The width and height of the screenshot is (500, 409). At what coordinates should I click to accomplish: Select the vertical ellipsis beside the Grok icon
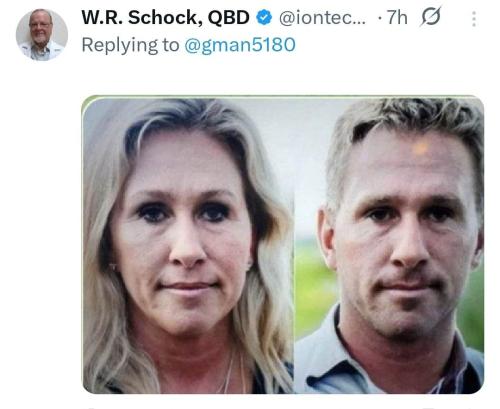tap(474, 19)
